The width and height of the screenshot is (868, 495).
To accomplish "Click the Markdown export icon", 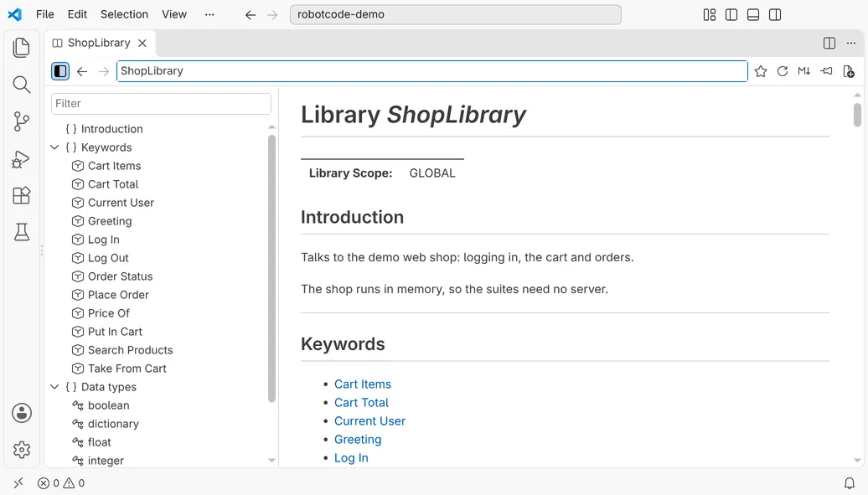I will [804, 71].
